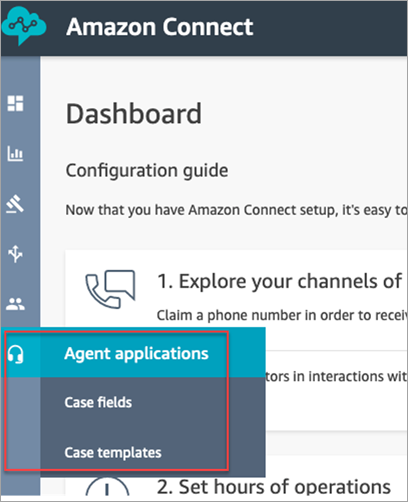
Task: Open Case templates from the flyout menu
Action: pyautogui.click(x=113, y=453)
